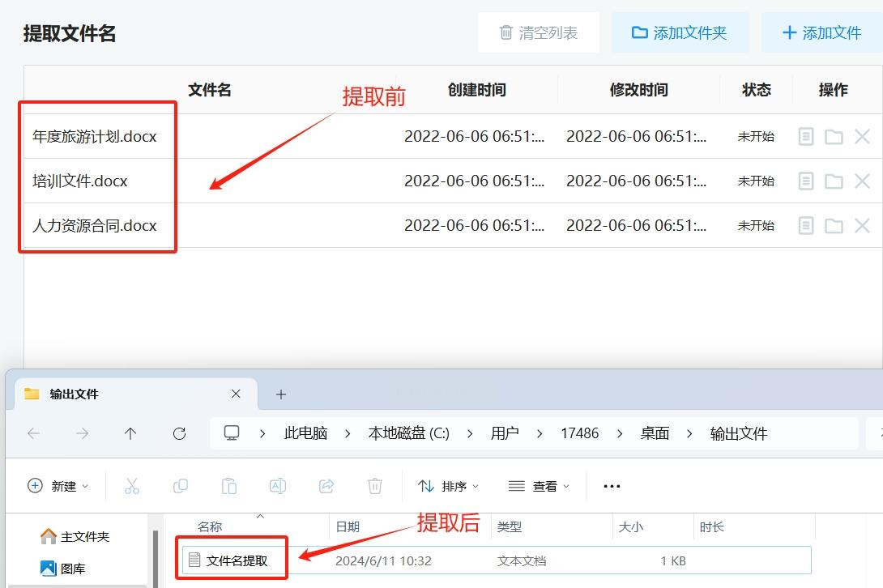Viewport: 883px width, 588px height.
Task: Go back in Explorer navigation
Action: pos(34,433)
